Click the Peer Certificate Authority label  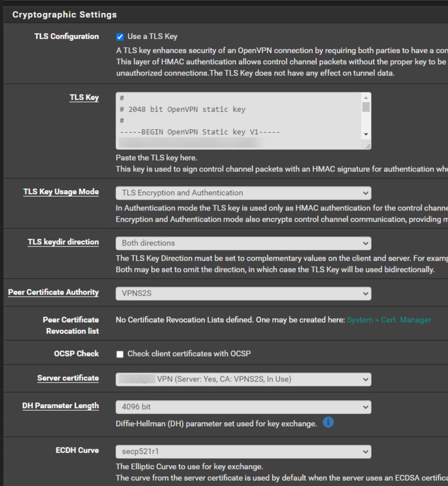point(53,292)
